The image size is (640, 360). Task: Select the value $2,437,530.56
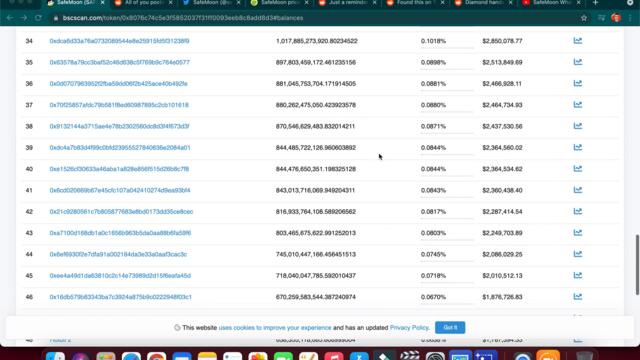click(x=502, y=126)
